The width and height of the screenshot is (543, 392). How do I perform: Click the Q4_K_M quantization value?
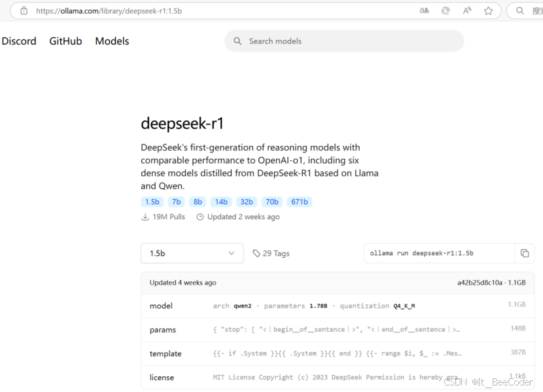[404, 306]
